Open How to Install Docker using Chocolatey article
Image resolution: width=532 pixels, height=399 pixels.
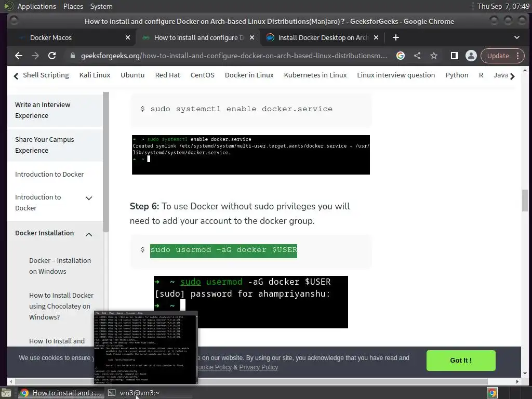[x=61, y=306]
